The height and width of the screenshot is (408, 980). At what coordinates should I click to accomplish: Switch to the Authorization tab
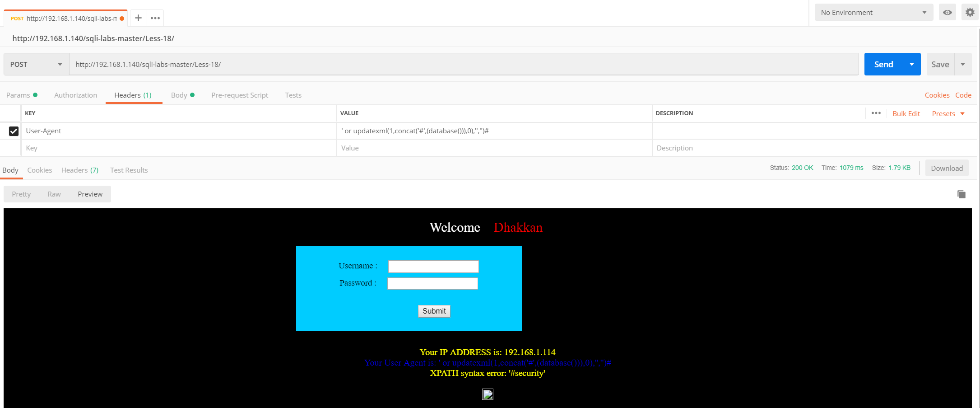pyautogui.click(x=75, y=95)
